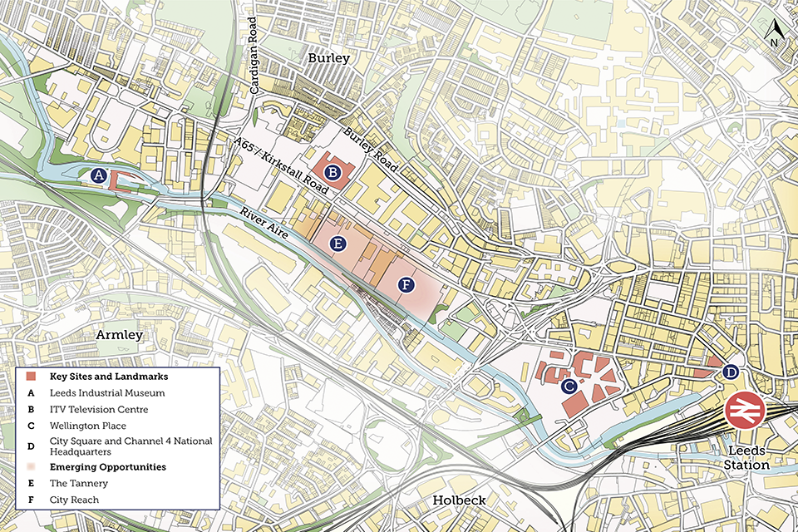798x532 pixels.
Task: Click the red Key Sites legend swatch
Action: [x=31, y=377]
